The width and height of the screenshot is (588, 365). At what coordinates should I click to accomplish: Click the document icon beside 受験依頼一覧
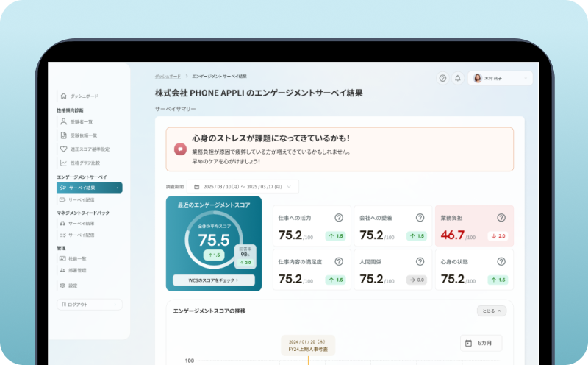(63, 135)
